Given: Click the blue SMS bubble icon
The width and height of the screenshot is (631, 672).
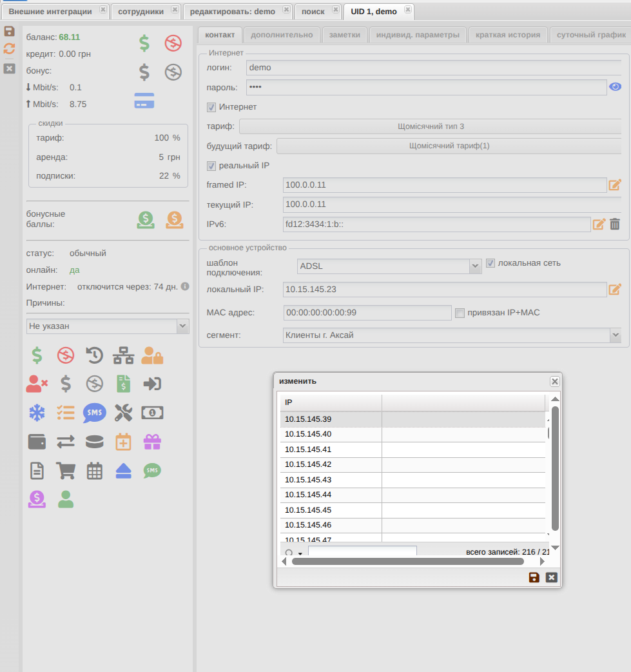Looking at the screenshot, I should (x=94, y=413).
